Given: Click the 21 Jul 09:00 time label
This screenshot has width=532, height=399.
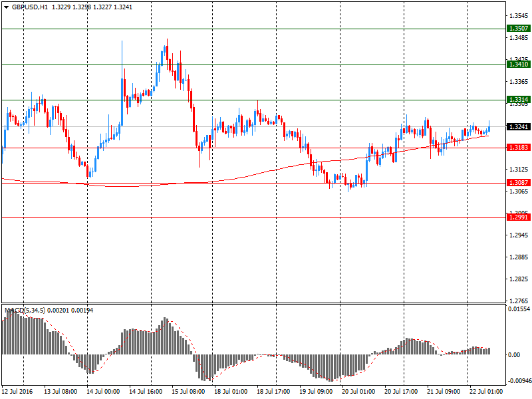Looking at the screenshot, I should [444, 391].
